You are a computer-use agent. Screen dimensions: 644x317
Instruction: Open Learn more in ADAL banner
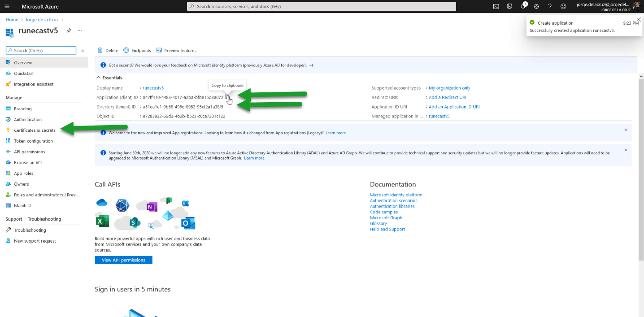click(254, 158)
